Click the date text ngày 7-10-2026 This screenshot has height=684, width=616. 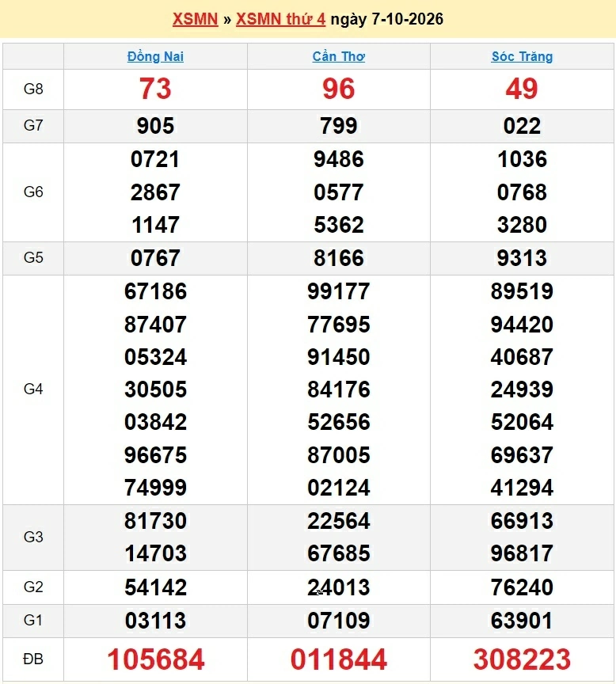coord(387,19)
